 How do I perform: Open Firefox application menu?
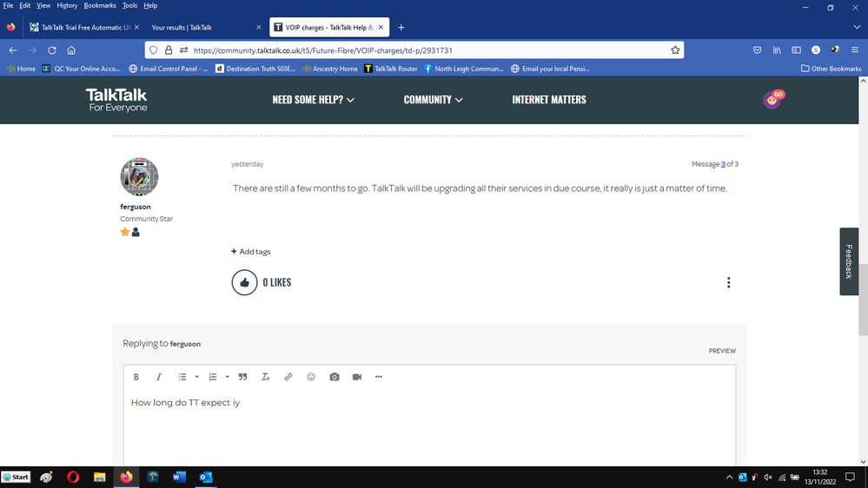tap(855, 50)
